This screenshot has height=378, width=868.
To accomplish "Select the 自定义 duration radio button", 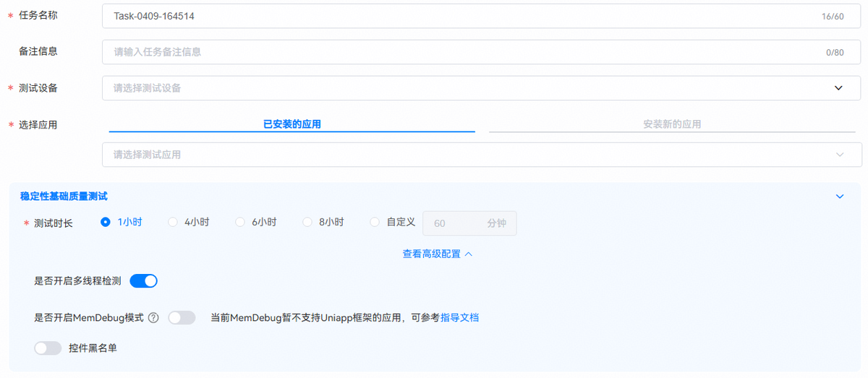I will coord(375,223).
